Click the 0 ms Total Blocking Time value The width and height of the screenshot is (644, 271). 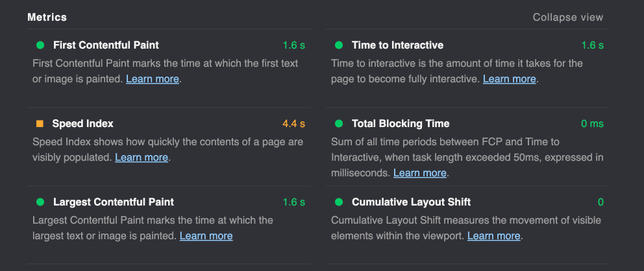pos(592,123)
